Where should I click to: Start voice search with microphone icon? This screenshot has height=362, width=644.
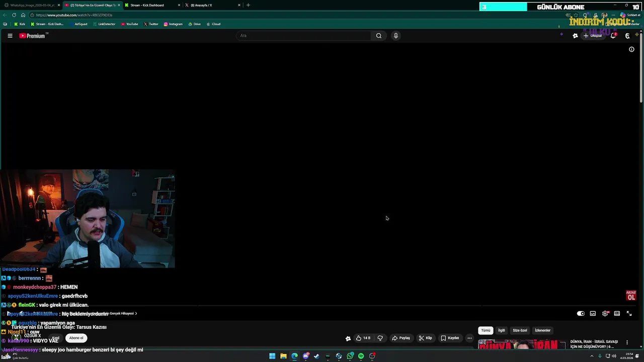[395, 36]
